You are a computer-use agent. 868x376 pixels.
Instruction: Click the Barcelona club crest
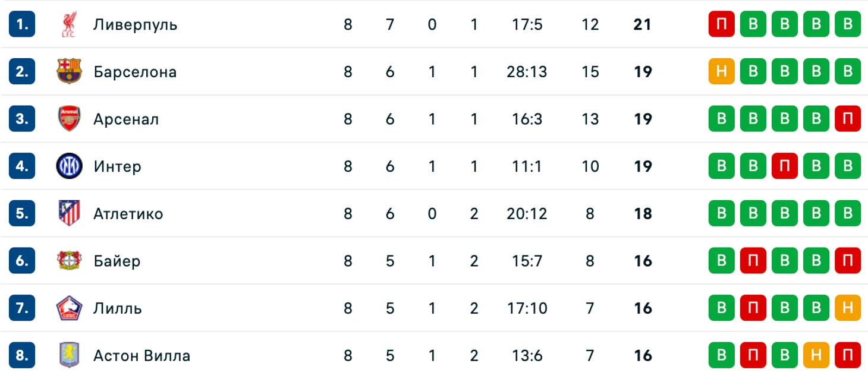pos(70,72)
